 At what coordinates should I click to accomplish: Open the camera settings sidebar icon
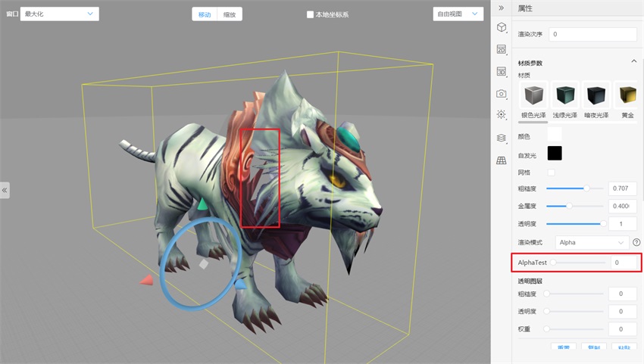501,94
